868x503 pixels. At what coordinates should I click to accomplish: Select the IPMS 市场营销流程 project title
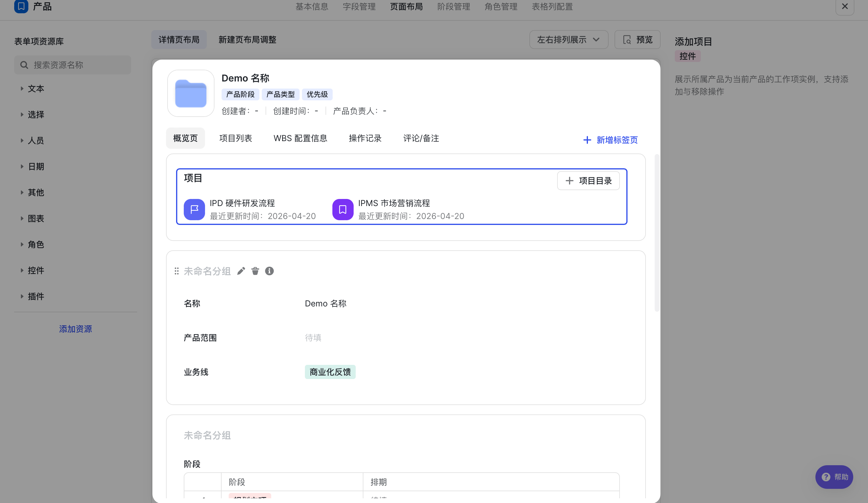[394, 203]
